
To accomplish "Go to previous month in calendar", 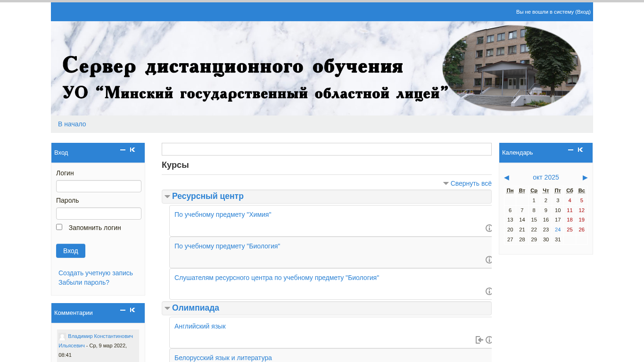I will tap(506, 178).
